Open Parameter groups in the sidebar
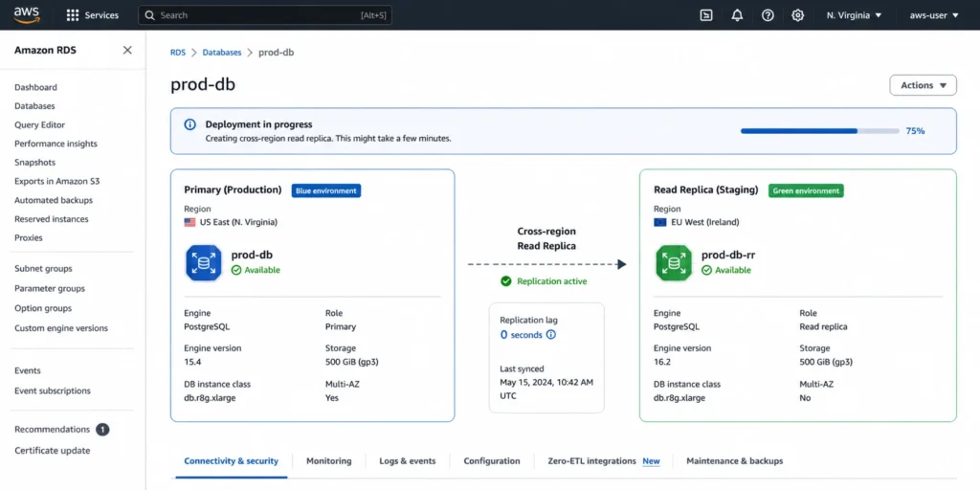This screenshot has width=980, height=490. 50,289
